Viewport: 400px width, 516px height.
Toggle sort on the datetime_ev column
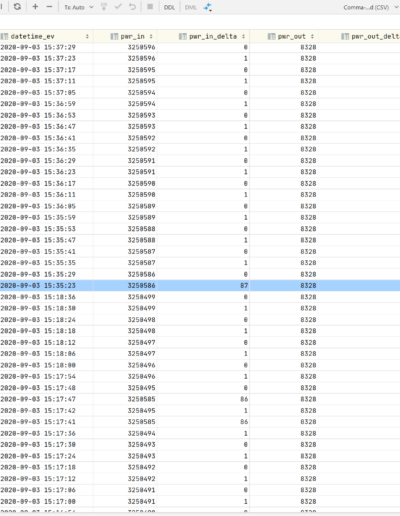87,36
